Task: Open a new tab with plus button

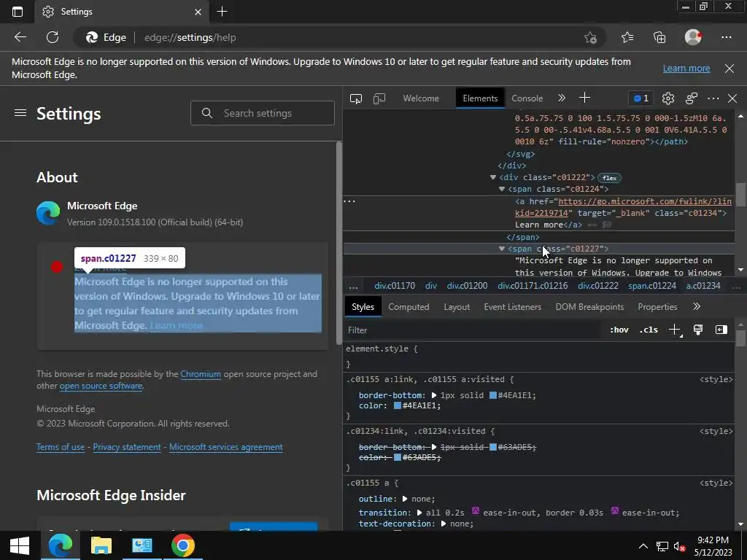Action: coord(222,12)
